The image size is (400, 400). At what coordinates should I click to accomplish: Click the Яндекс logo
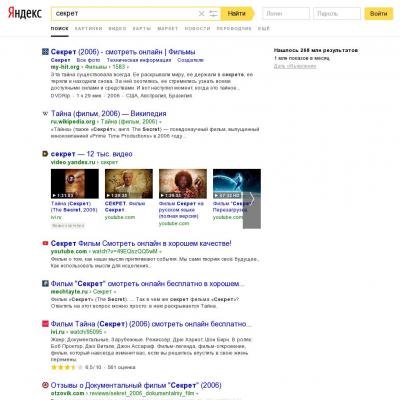pos(25,13)
